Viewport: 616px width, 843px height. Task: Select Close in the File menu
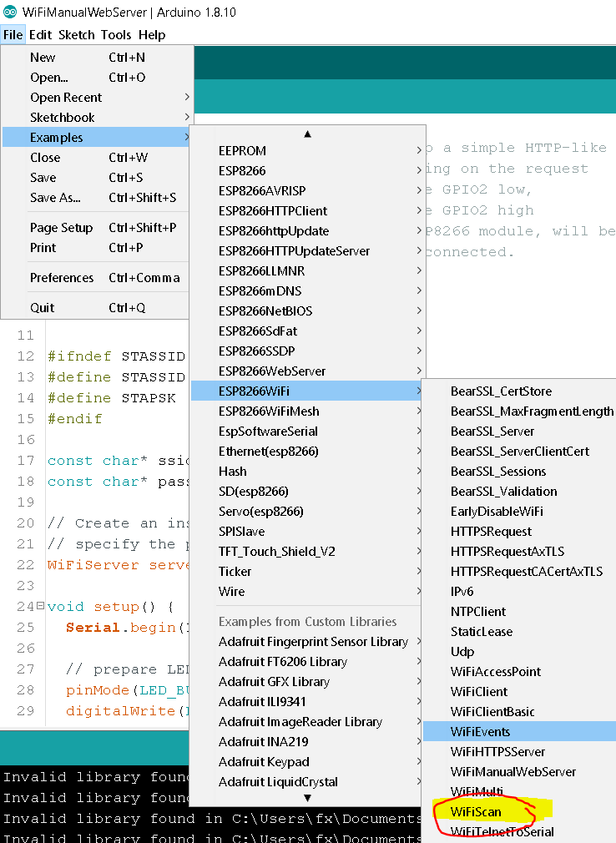click(x=97, y=158)
